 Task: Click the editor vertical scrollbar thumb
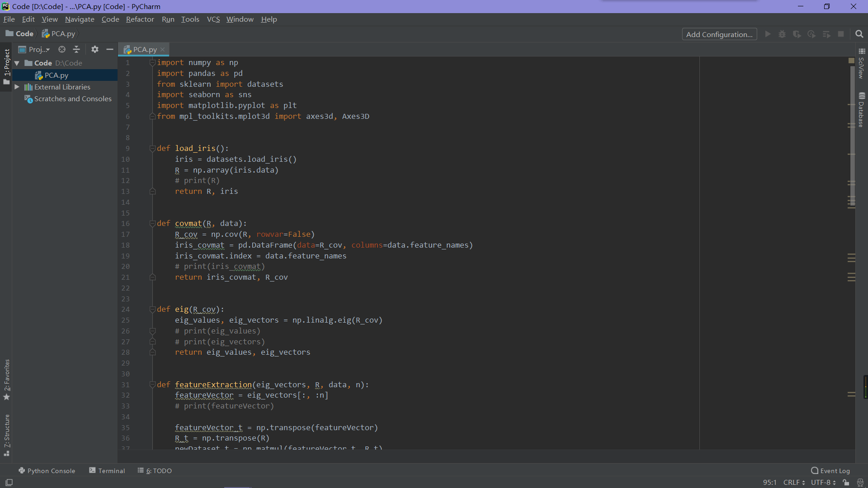point(852,136)
